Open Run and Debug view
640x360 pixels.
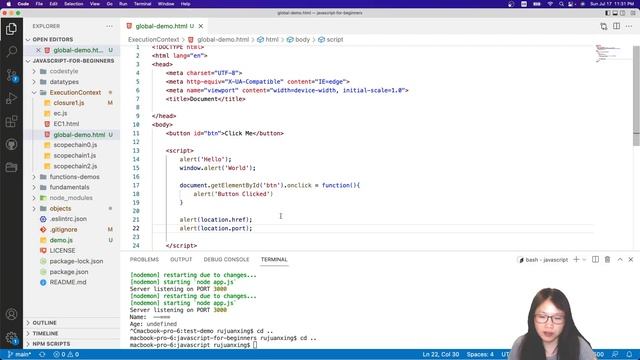point(11,98)
